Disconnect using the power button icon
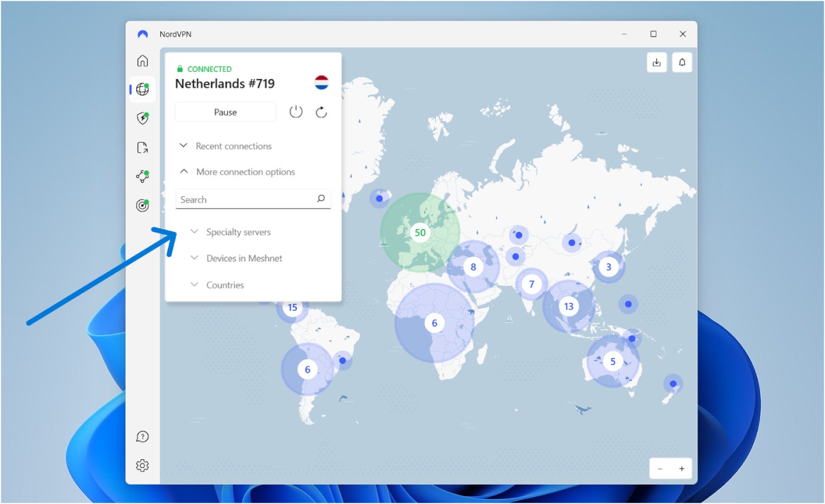The width and height of the screenshot is (825, 504). pos(296,112)
